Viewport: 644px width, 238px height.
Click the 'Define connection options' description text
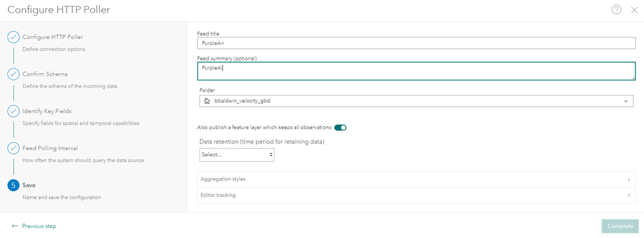(54, 49)
